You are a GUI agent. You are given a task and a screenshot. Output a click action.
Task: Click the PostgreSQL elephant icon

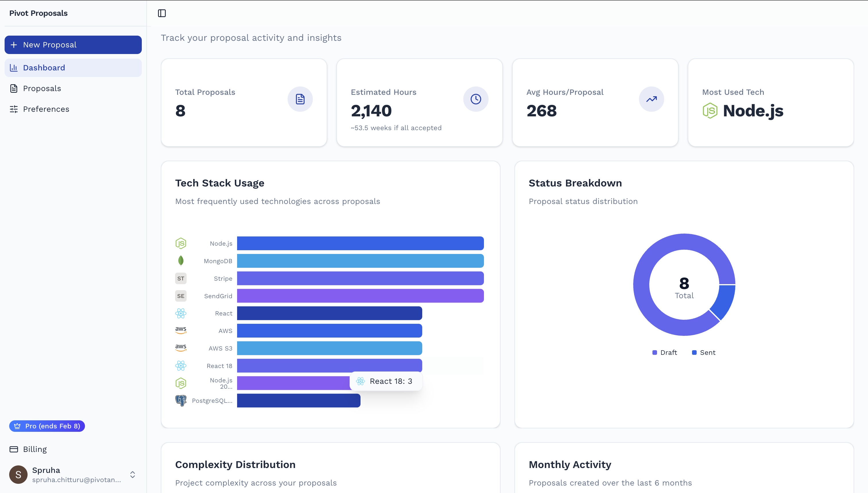(x=181, y=400)
